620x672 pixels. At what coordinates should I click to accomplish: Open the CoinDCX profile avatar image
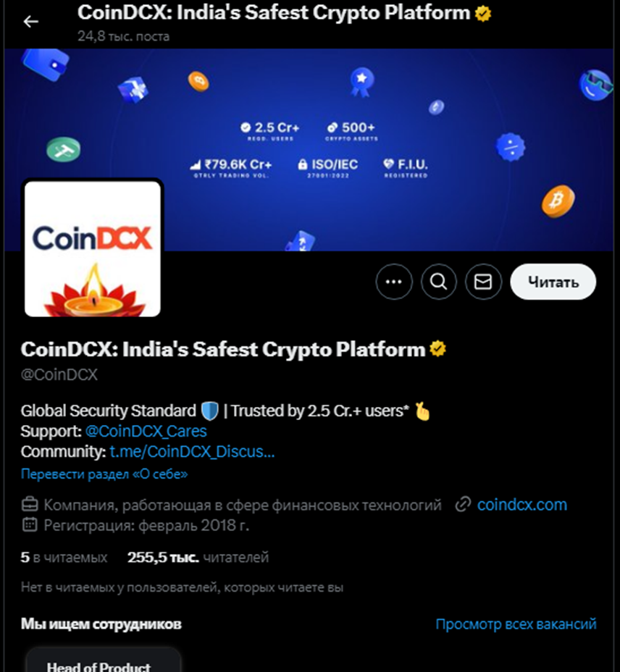[x=93, y=248]
